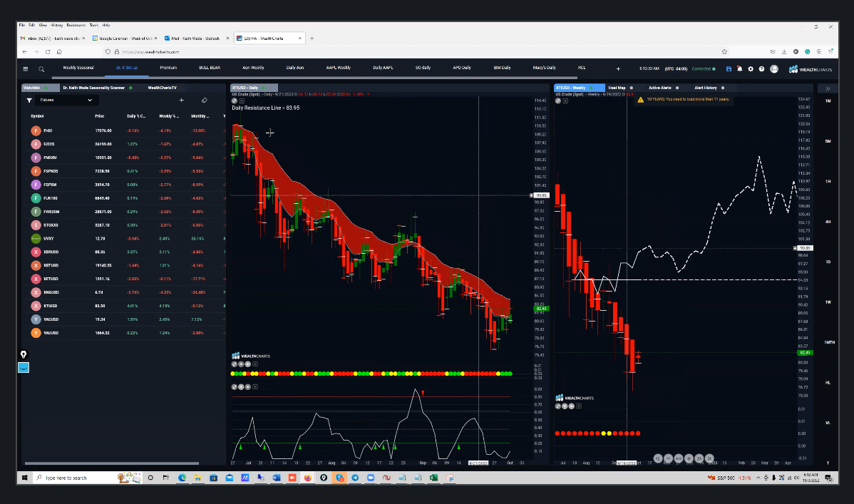Open the Bookmarks menu in Firefox
The height and width of the screenshot is (504, 854).
(76, 25)
